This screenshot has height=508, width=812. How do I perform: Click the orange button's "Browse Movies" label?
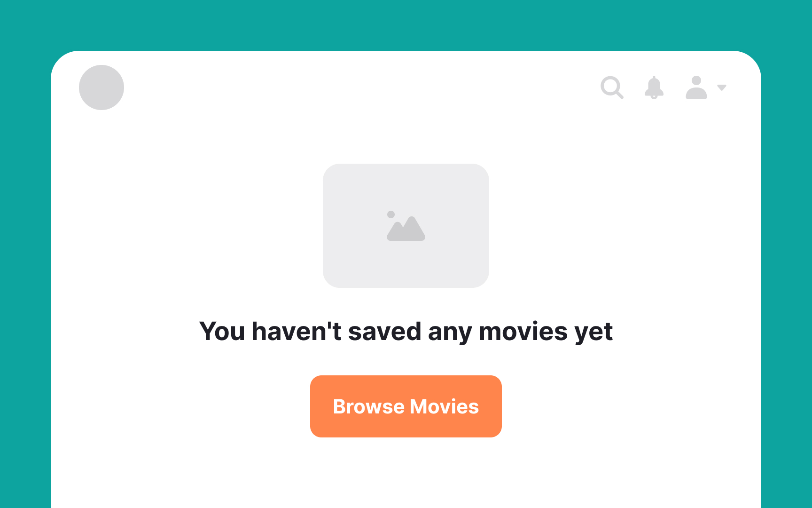pyautogui.click(x=406, y=406)
